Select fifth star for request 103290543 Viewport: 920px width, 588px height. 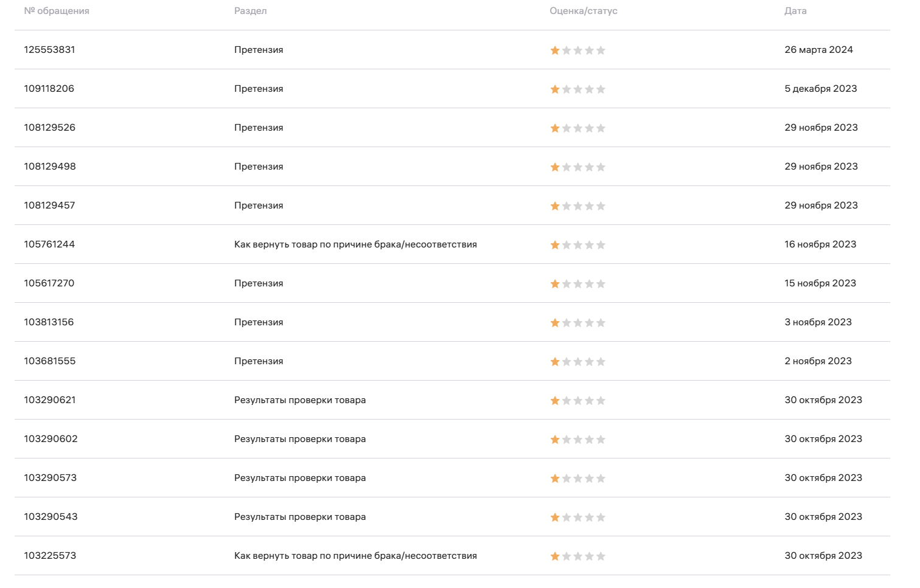(x=601, y=517)
